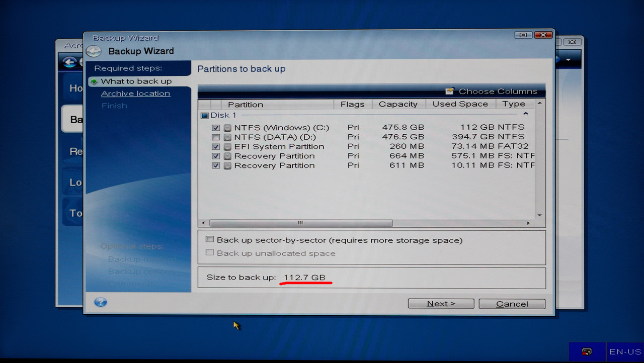Click the disk icon of the 664 MB Recovery Partition
The height and width of the screenshot is (363, 644).
227,156
